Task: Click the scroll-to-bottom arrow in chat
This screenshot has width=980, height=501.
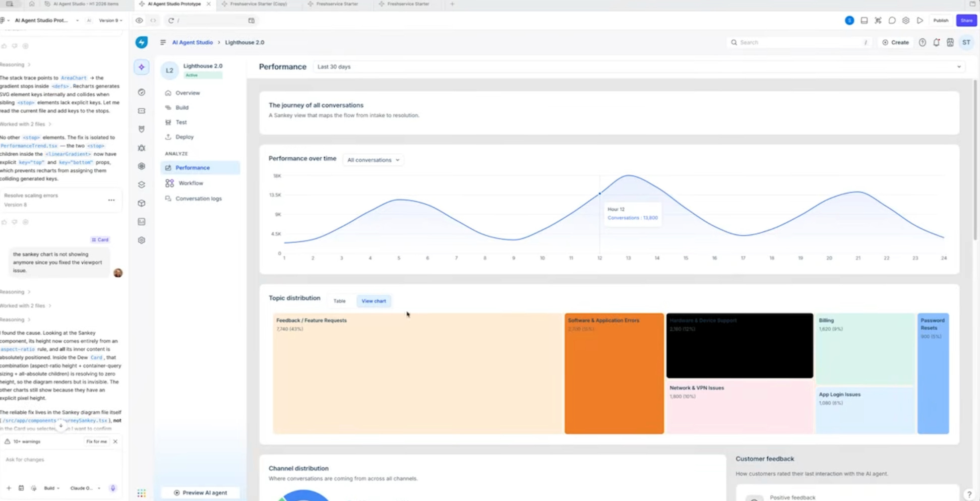Action: [61, 426]
